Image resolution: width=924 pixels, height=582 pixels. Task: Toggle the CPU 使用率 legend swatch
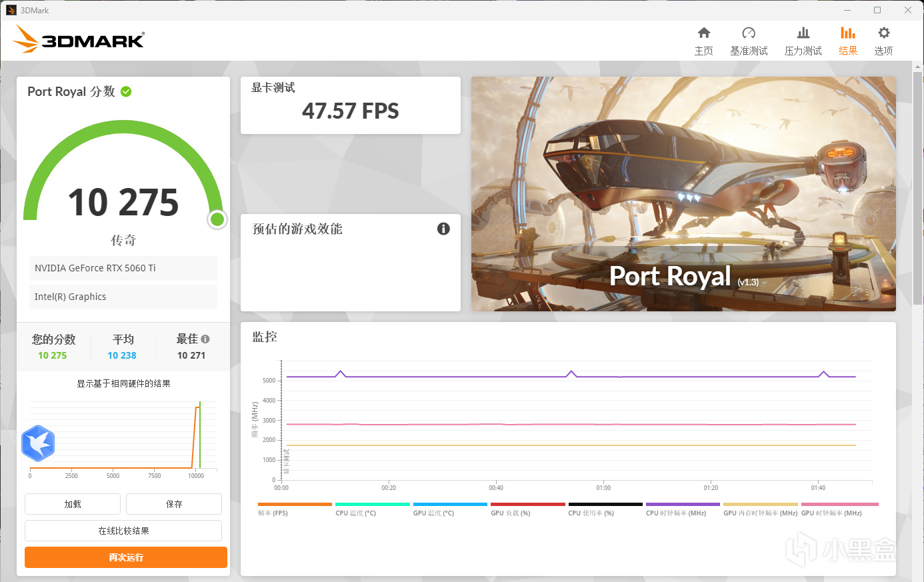coord(605,504)
